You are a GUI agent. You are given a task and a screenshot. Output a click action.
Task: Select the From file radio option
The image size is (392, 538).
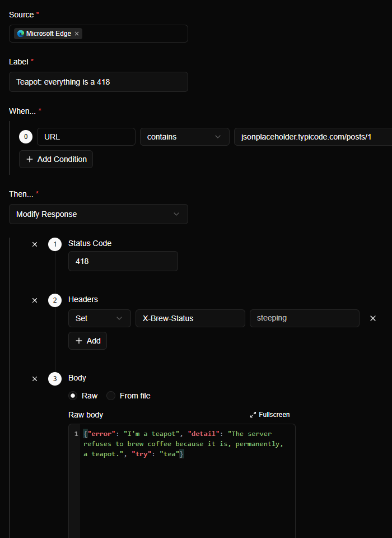[111, 396]
